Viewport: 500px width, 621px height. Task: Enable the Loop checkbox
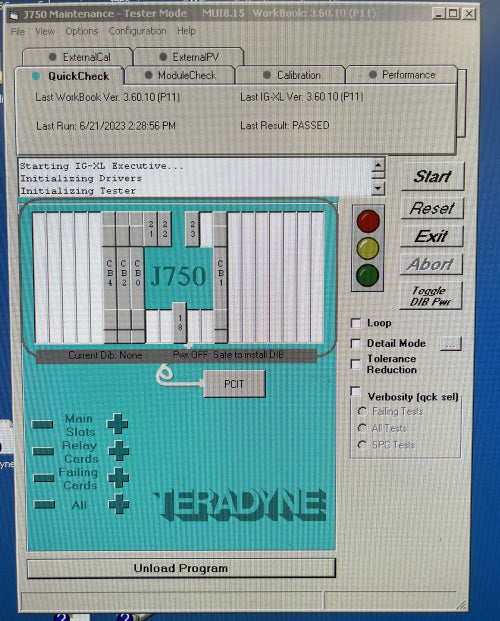click(x=356, y=323)
